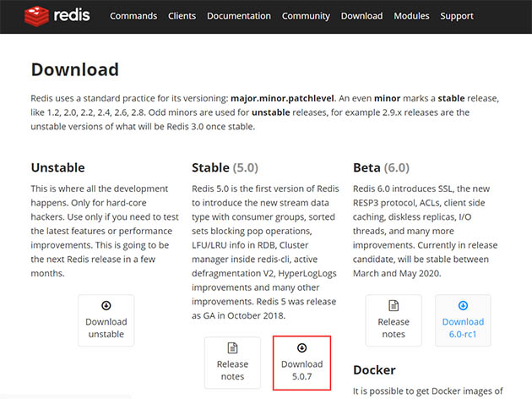
Task: Select the Unstable section heading
Action: click(x=57, y=167)
